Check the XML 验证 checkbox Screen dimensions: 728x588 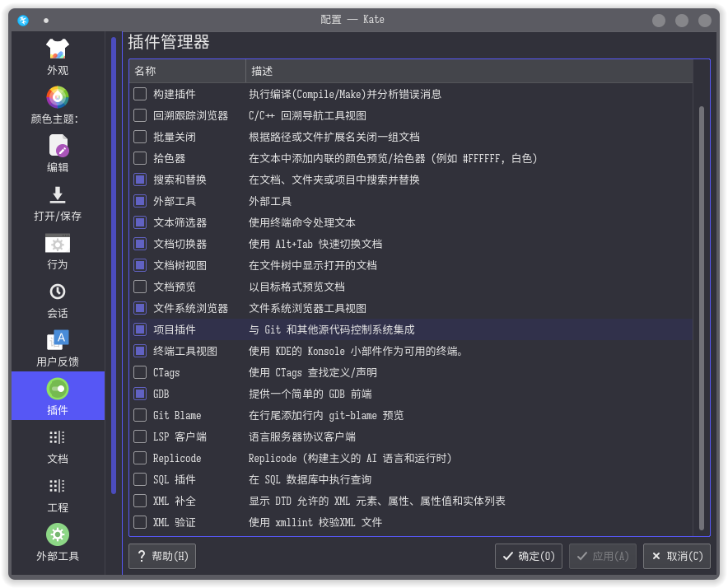coord(140,522)
